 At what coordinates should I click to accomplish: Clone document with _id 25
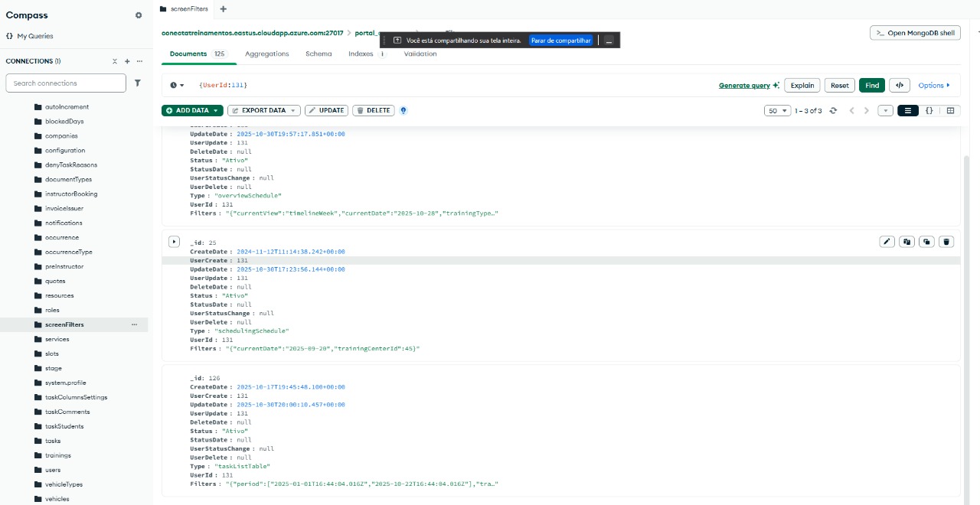click(x=926, y=242)
